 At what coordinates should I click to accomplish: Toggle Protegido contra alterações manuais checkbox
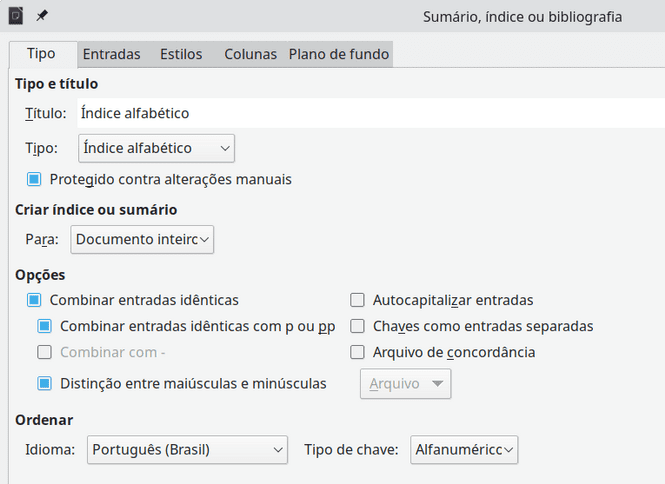(x=34, y=179)
